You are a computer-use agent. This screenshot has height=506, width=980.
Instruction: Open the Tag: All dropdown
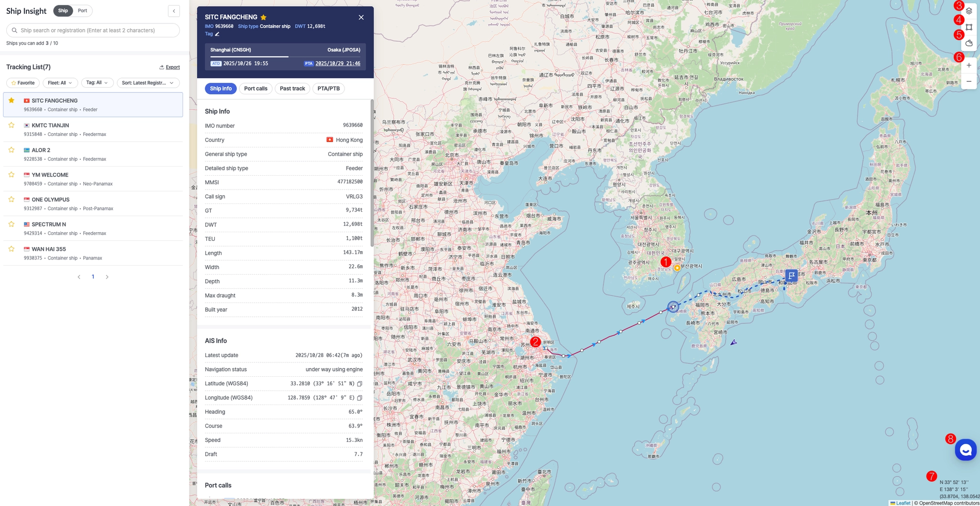(97, 83)
